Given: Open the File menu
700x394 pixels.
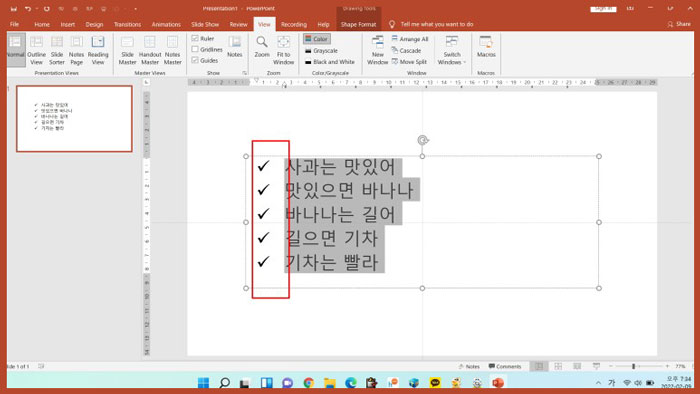Looking at the screenshot, I should click(14, 25).
